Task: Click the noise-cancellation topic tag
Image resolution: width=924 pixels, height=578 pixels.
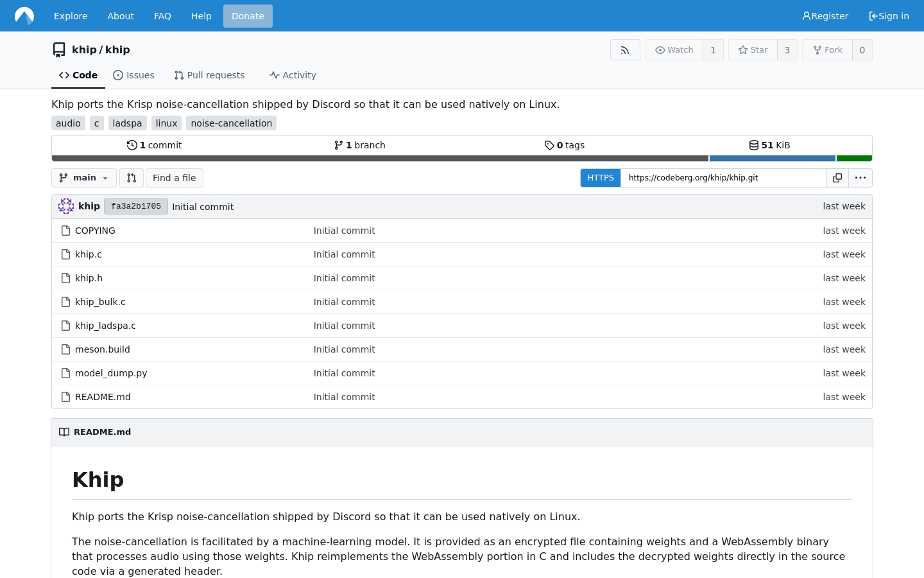Action: [232, 123]
